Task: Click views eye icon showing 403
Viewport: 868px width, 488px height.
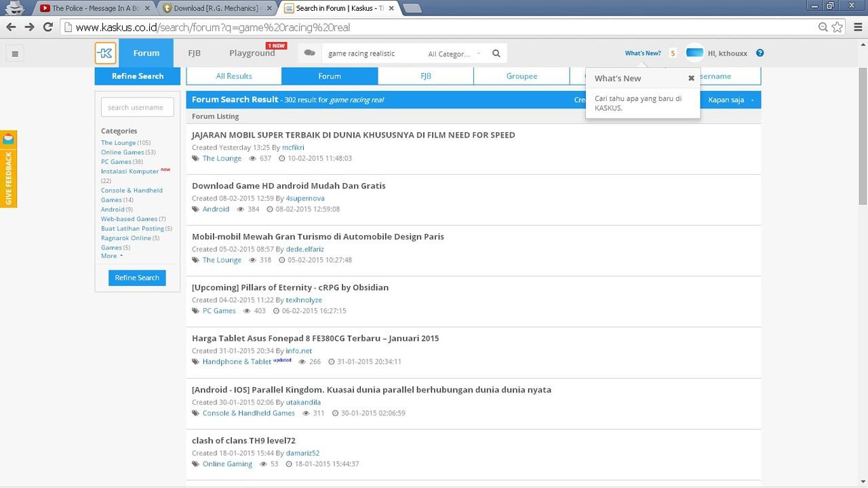Action: tap(248, 311)
